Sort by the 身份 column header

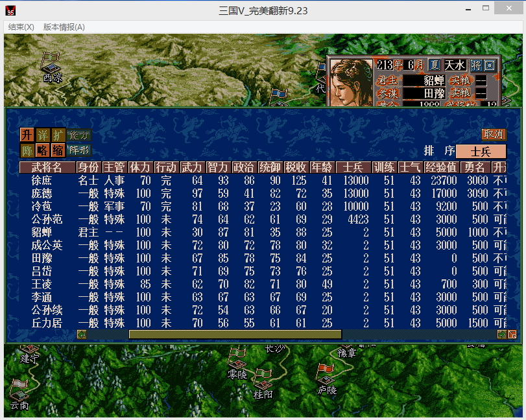[88, 167]
